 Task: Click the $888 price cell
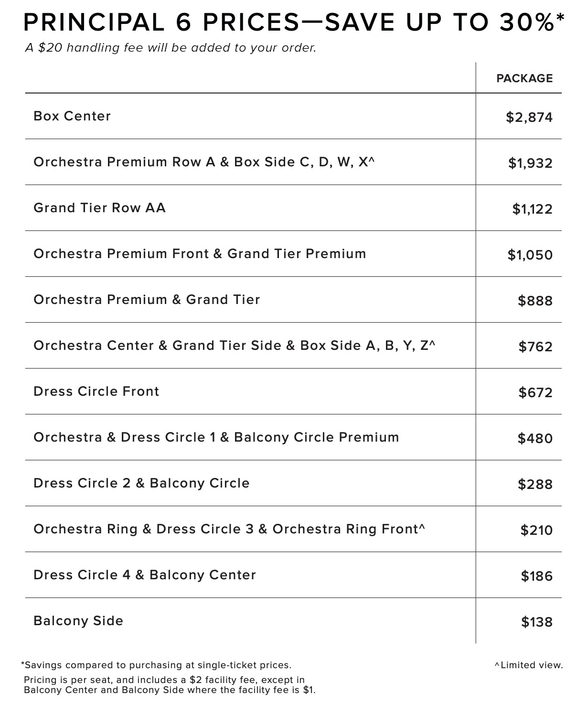(x=535, y=301)
